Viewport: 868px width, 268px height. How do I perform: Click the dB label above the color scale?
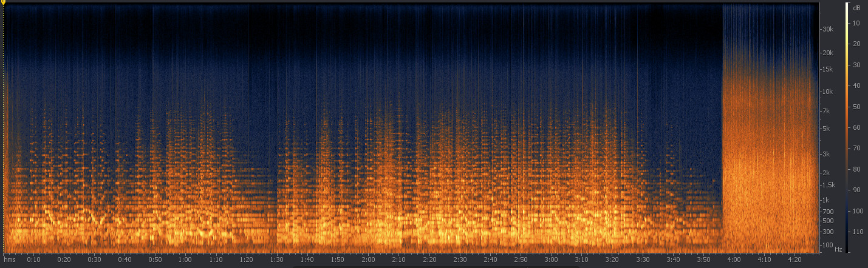(856, 8)
